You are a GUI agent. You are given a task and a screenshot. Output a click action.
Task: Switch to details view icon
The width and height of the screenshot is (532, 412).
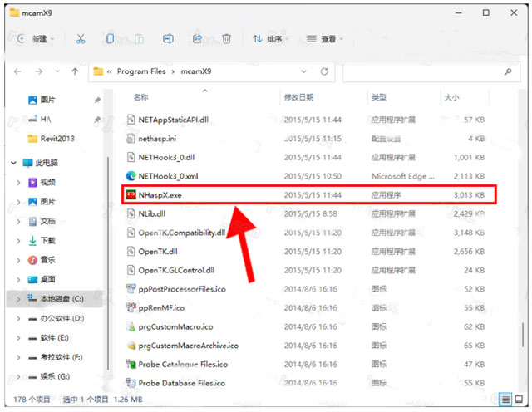tap(505, 400)
